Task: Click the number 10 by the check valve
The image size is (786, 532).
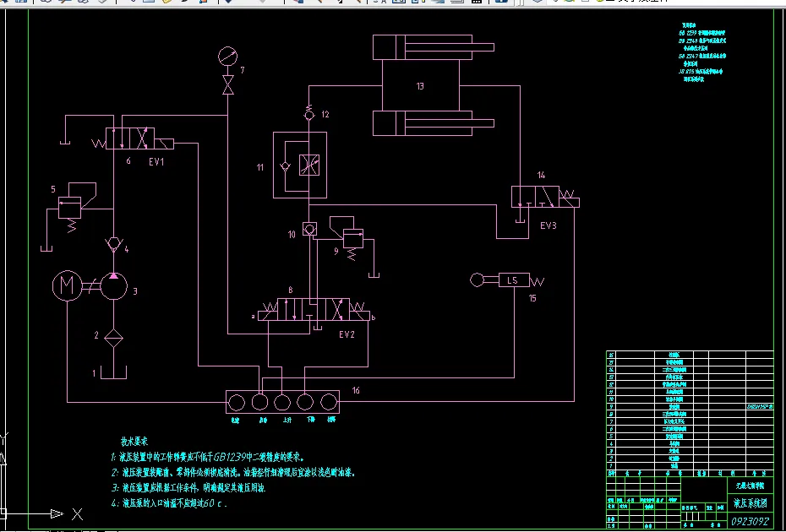Action: click(x=292, y=235)
